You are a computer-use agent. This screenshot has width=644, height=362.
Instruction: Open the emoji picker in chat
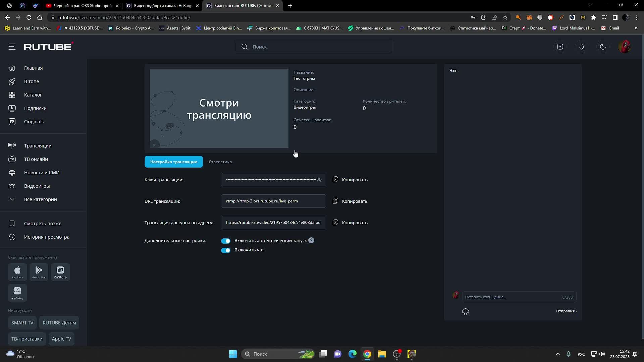pos(465,312)
